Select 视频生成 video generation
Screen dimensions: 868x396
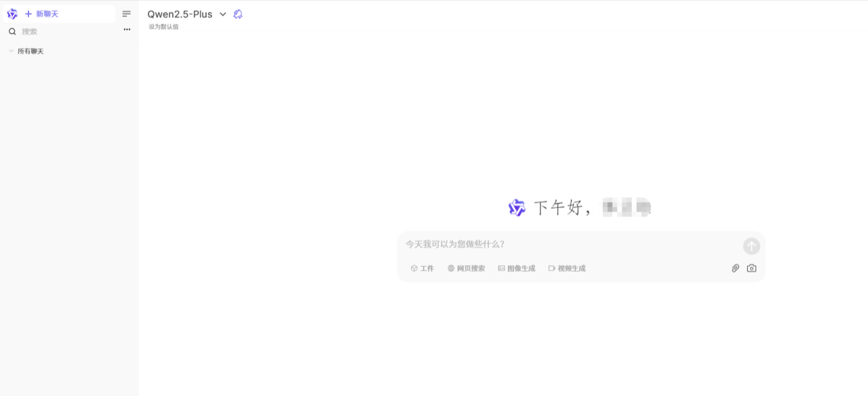[567, 269]
